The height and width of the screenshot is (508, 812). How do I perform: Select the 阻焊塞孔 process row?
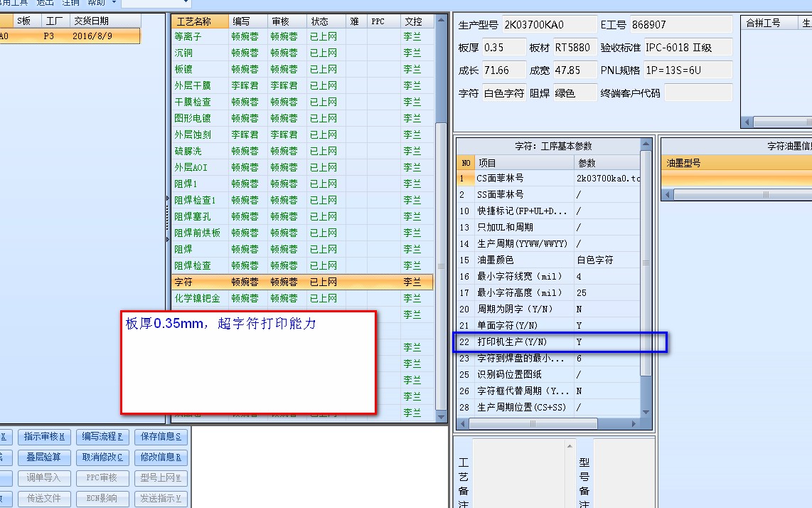pos(302,217)
